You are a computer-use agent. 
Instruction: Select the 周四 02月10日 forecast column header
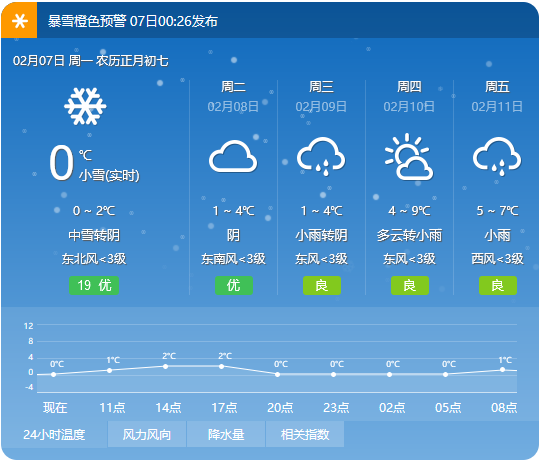[409, 96]
